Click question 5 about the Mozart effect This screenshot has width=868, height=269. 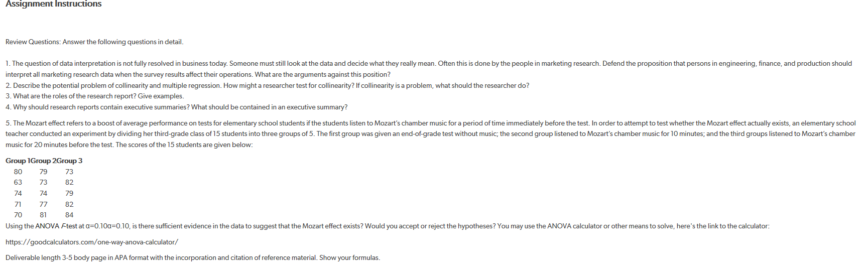(x=431, y=134)
